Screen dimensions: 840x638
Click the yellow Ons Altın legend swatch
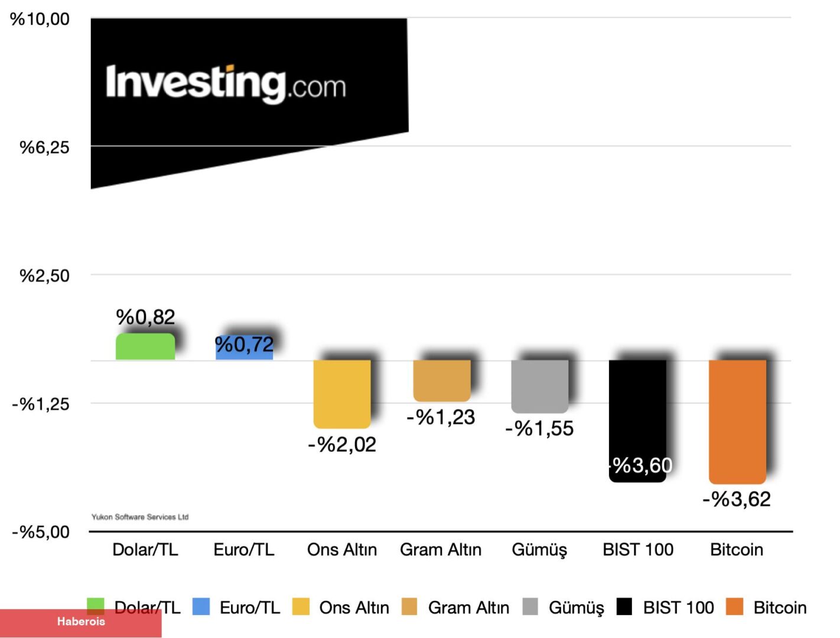click(x=301, y=607)
